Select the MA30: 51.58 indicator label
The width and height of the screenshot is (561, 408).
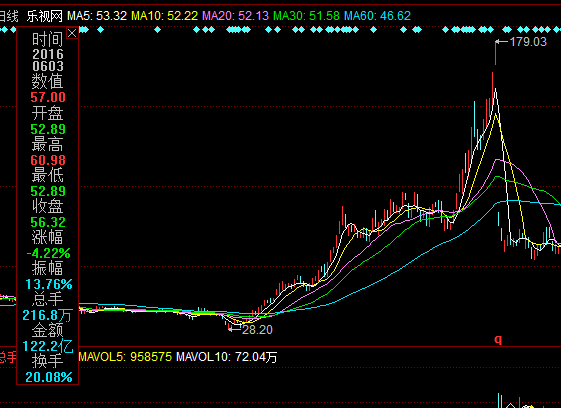tap(306, 16)
